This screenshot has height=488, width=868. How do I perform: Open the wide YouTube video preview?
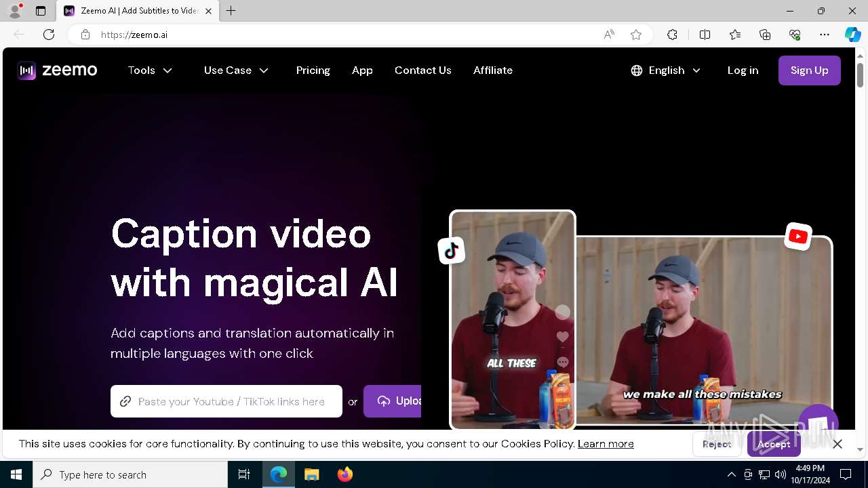coord(703,331)
